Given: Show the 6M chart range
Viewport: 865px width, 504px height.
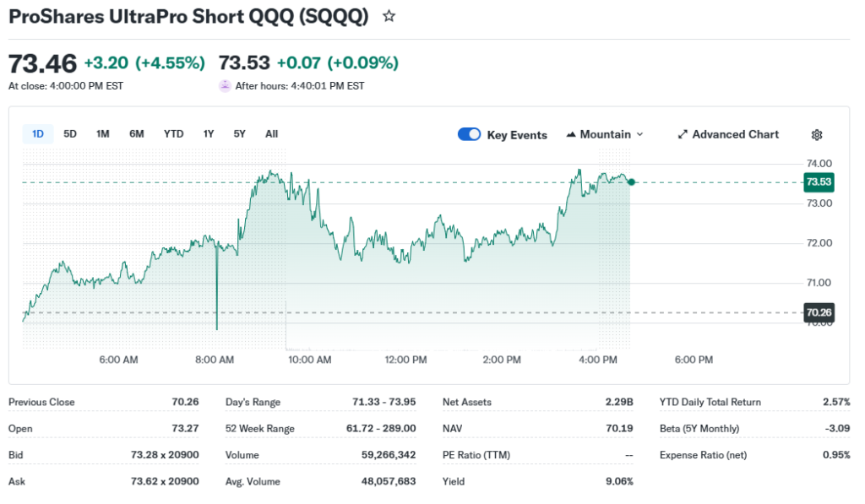Looking at the screenshot, I should [x=137, y=134].
